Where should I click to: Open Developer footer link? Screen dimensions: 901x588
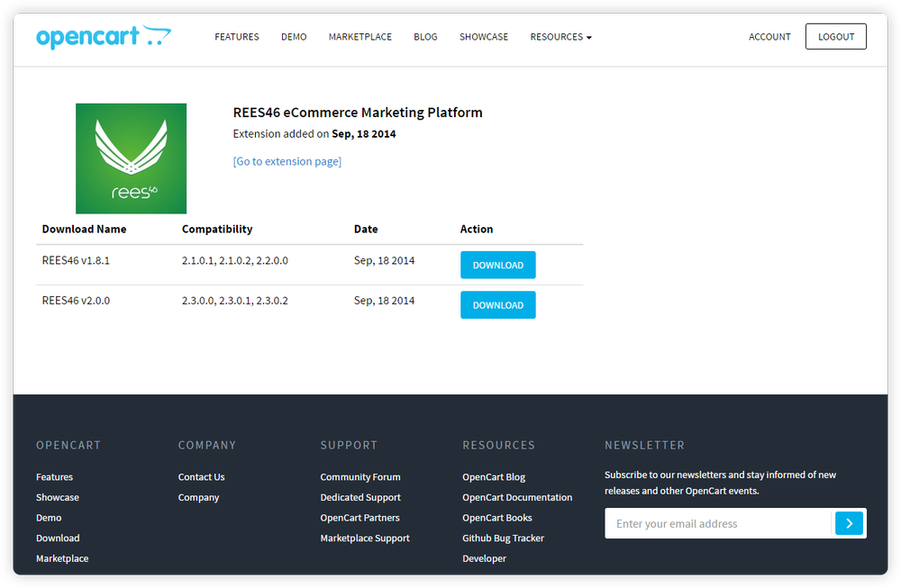485,558
